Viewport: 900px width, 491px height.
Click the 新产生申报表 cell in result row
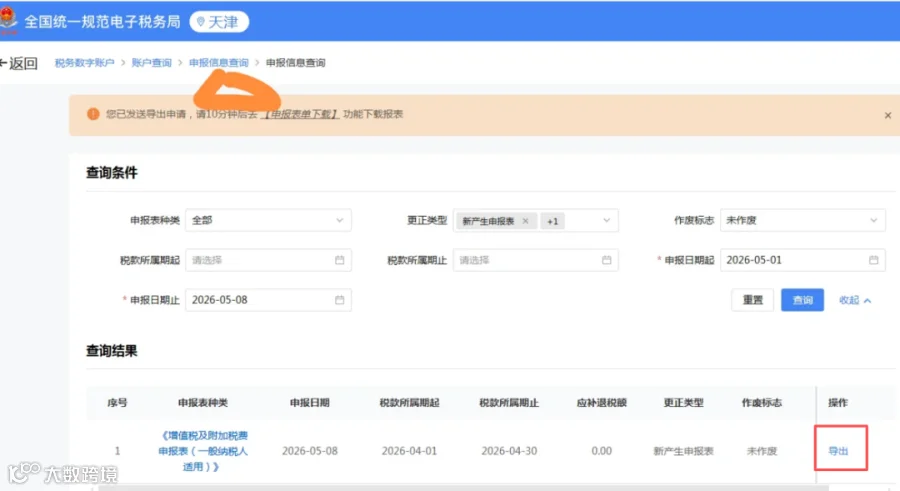[683, 451]
